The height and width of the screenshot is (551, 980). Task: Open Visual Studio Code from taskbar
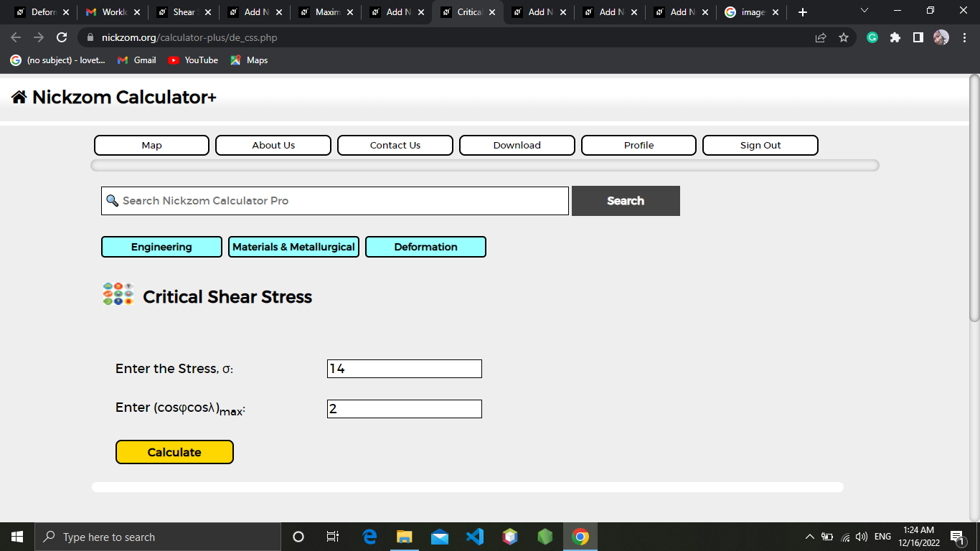[475, 537]
